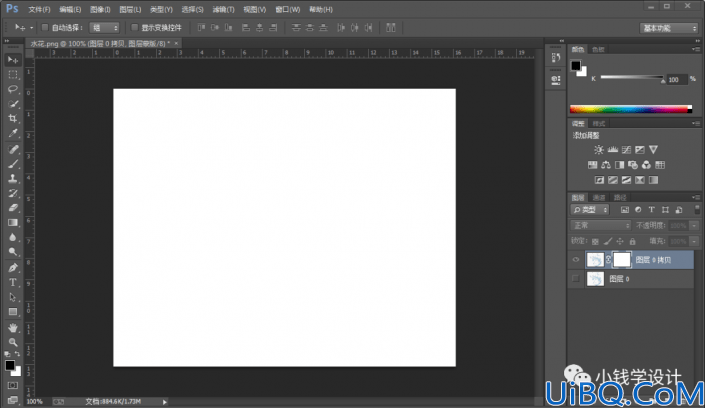Select the Eyedropper tool
Viewport: 705px width, 408px height.
pos(13,133)
